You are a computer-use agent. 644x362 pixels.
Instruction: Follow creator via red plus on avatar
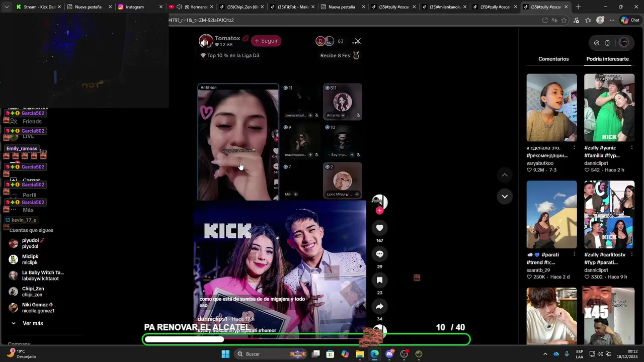379,211
